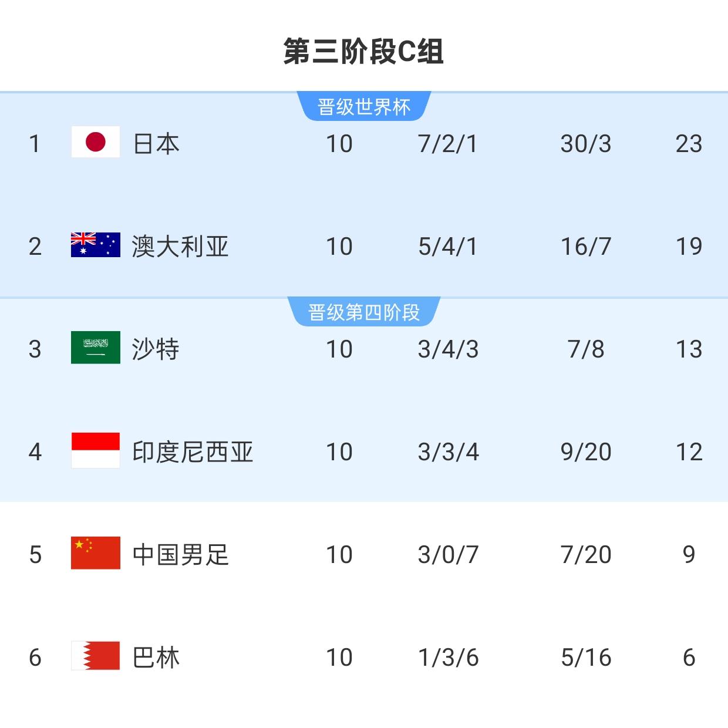Open the 日本 team name
This screenshot has width=728, height=728.
point(156,144)
